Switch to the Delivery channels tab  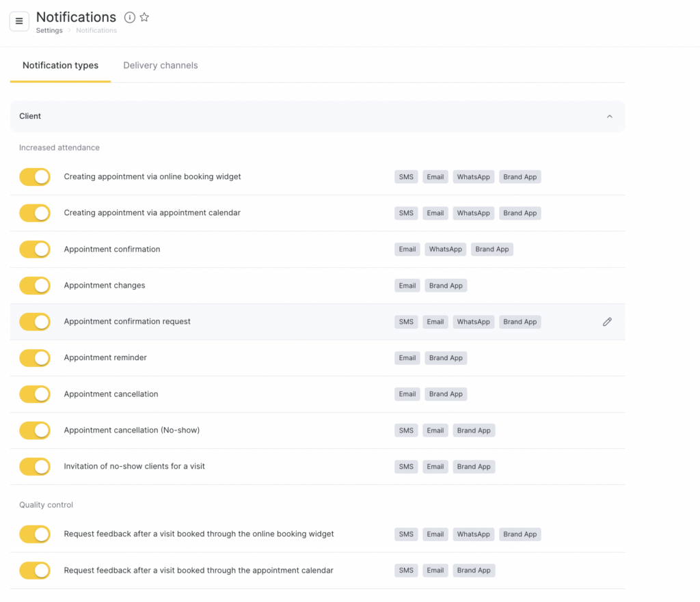[160, 66]
